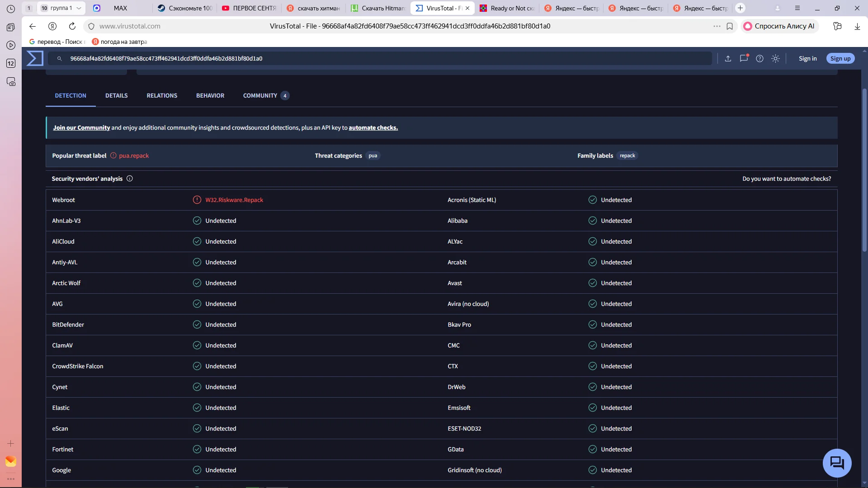The width and height of the screenshot is (868, 488).
Task: Click the upload file icon
Action: (728, 58)
